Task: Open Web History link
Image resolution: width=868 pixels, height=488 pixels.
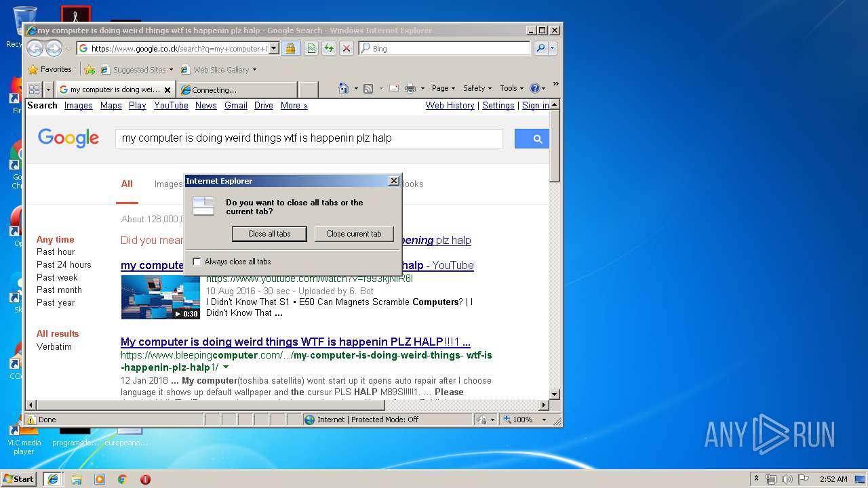Action: pos(450,105)
